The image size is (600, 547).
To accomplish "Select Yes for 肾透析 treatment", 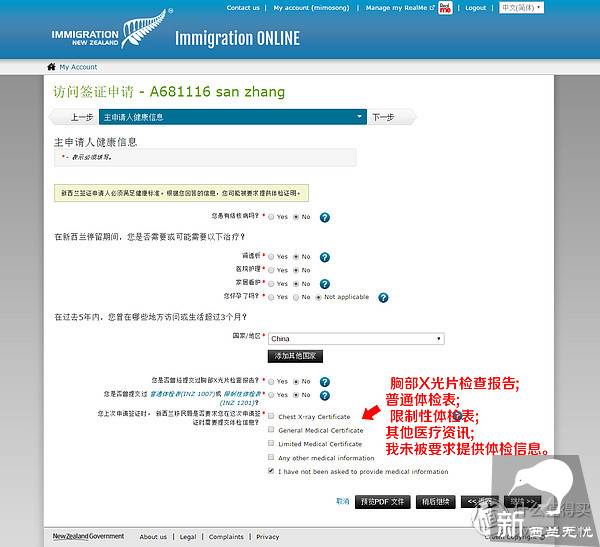I will (271, 257).
